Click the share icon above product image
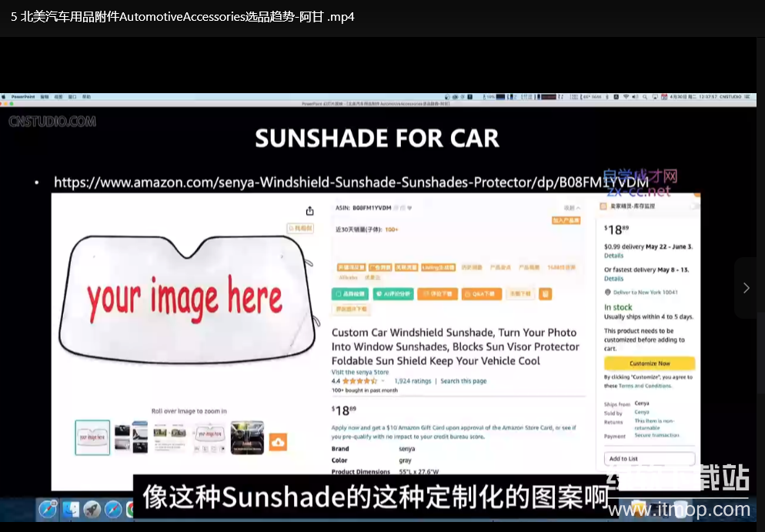This screenshot has width=765, height=532. tap(310, 211)
